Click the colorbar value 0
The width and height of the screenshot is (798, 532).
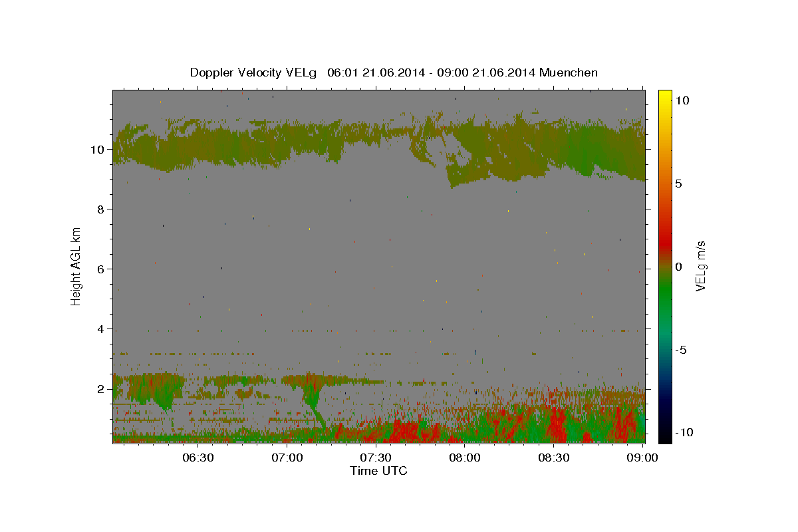(678, 267)
